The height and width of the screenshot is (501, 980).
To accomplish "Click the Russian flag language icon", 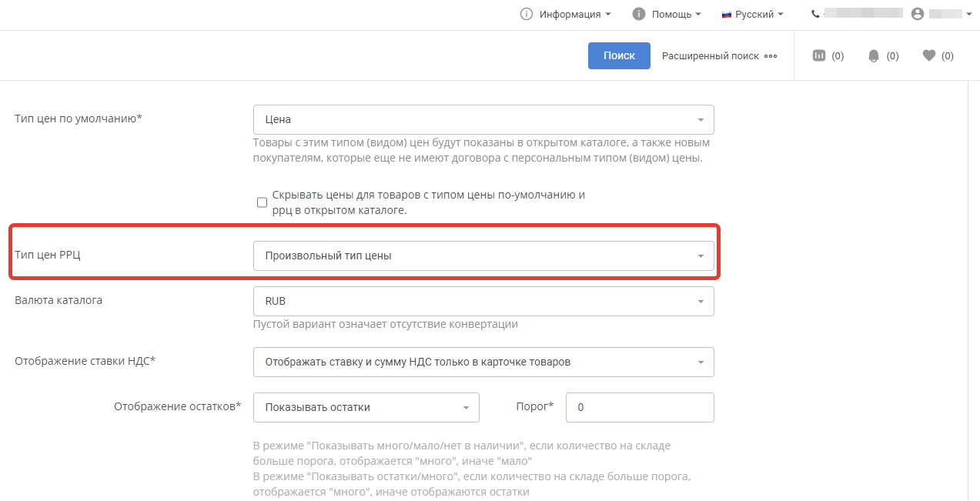I will 726,15.
